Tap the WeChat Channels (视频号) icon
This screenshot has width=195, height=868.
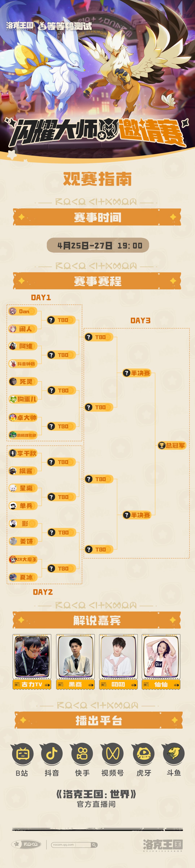coord(112,754)
